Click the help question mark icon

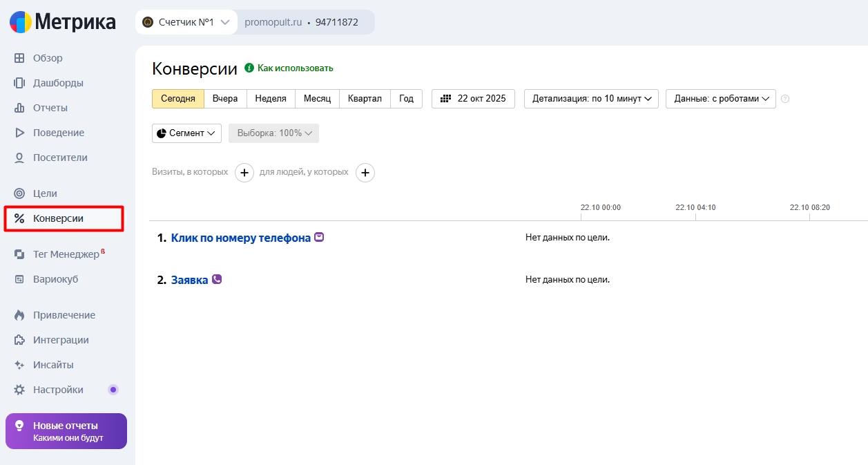pyautogui.click(x=784, y=99)
